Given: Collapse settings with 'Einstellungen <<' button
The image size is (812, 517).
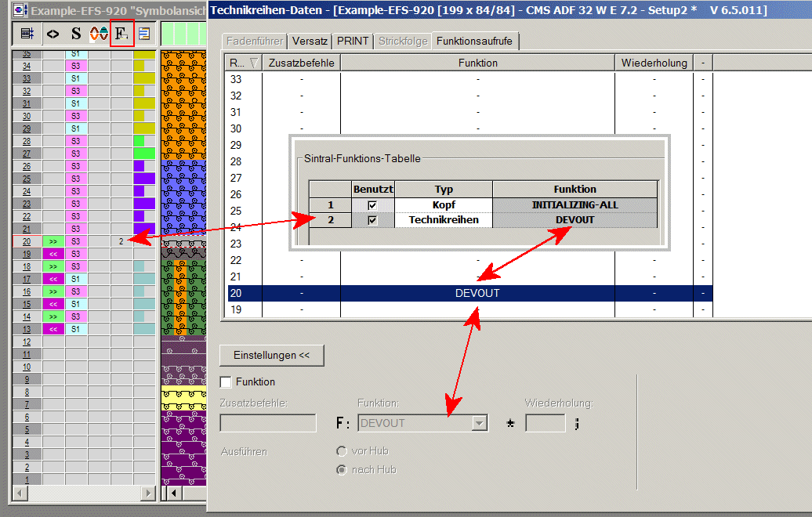Looking at the screenshot, I should 271,355.
